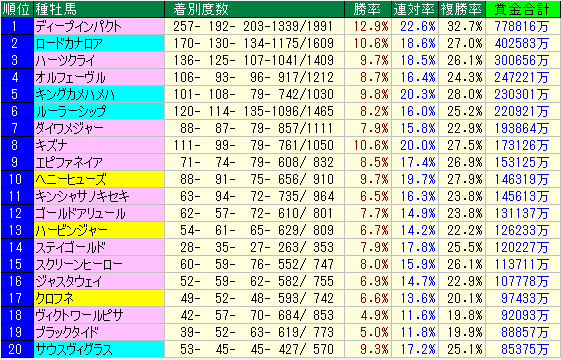Click rank cell number 13
Screen dimensions: 561x360
17,230
